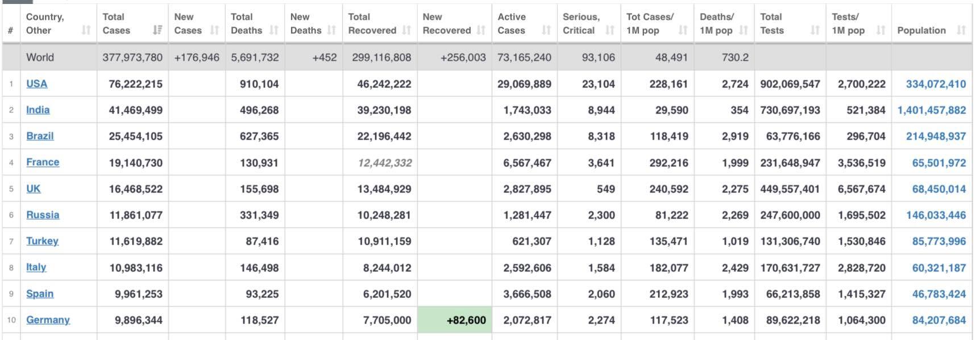Viewport: 980px width, 340px height.
Task: Sort by Serious, Critical arrow icon
Action: coord(610,30)
